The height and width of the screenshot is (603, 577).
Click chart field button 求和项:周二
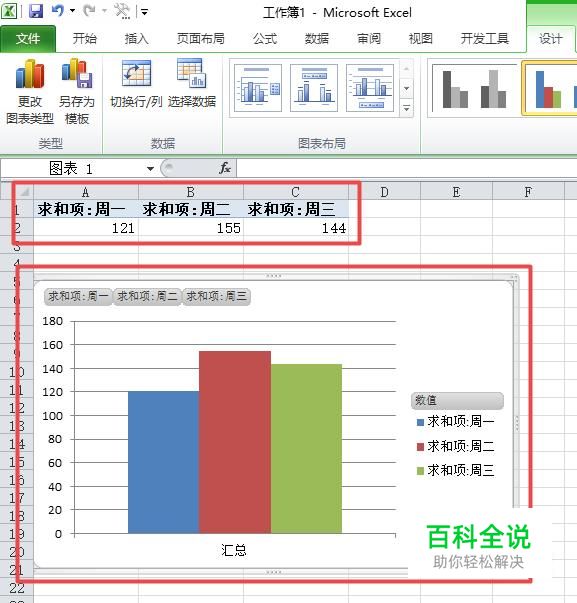[147, 297]
